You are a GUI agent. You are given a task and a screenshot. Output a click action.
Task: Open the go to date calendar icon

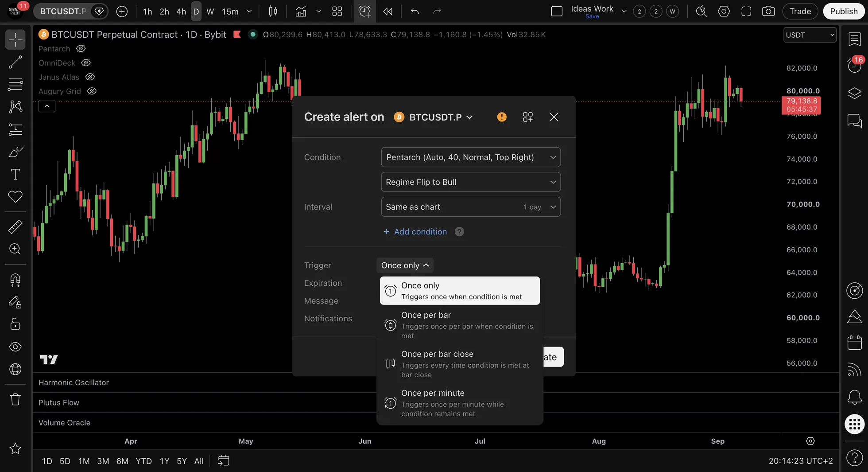224,461
